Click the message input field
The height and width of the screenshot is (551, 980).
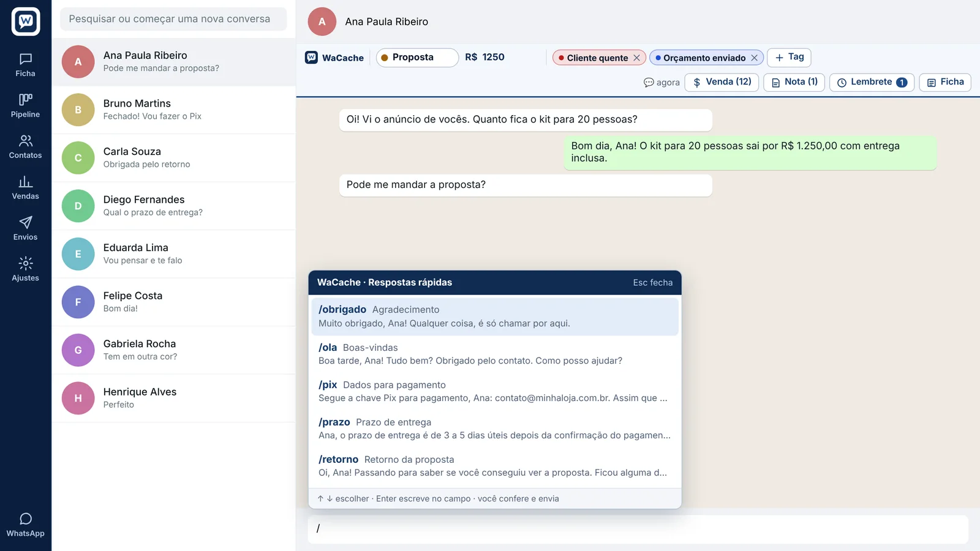638,529
